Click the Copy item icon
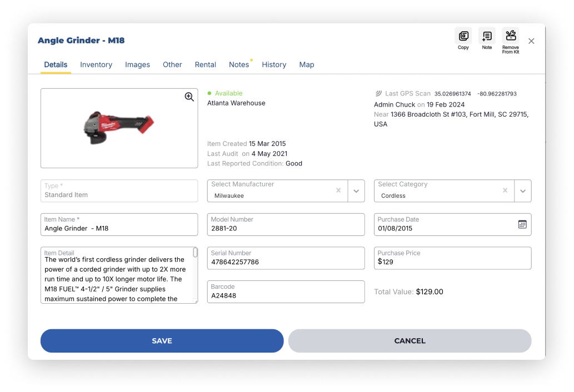The image size is (574, 392). 463,36
